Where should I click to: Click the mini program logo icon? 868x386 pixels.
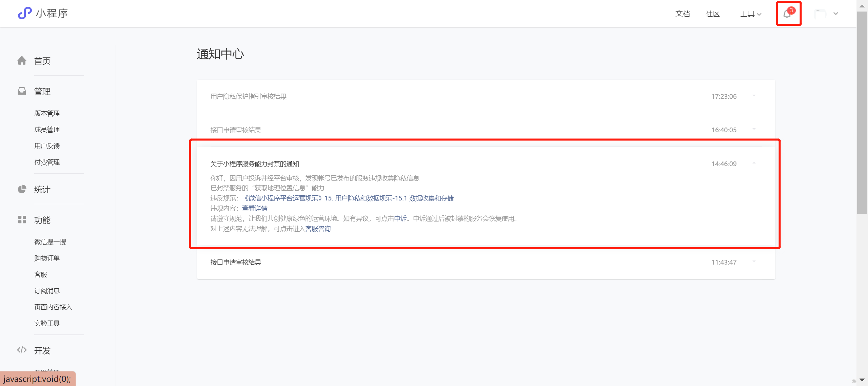25,13
